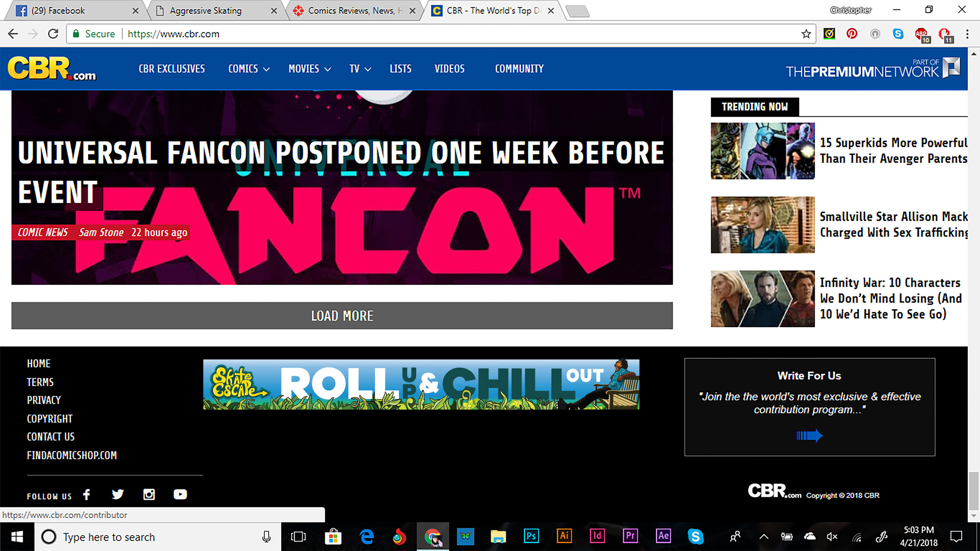Open the footer Copyright link
This screenshot has height=551, width=980.
pyautogui.click(x=50, y=418)
